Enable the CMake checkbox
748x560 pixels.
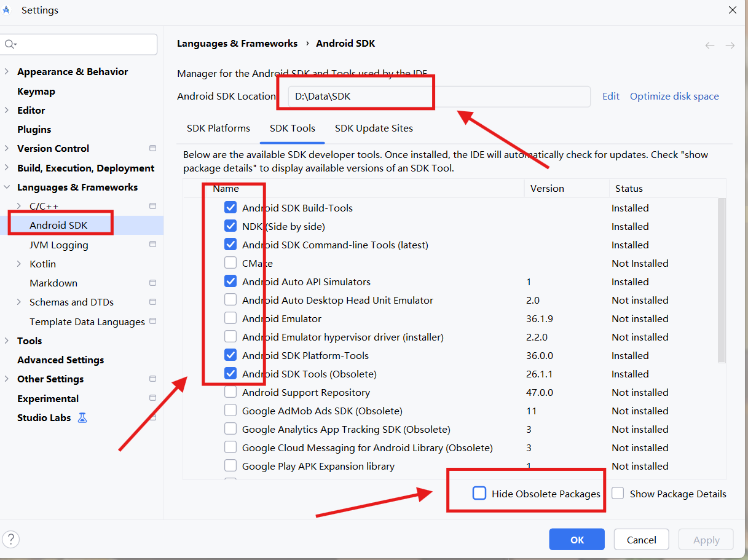point(230,262)
